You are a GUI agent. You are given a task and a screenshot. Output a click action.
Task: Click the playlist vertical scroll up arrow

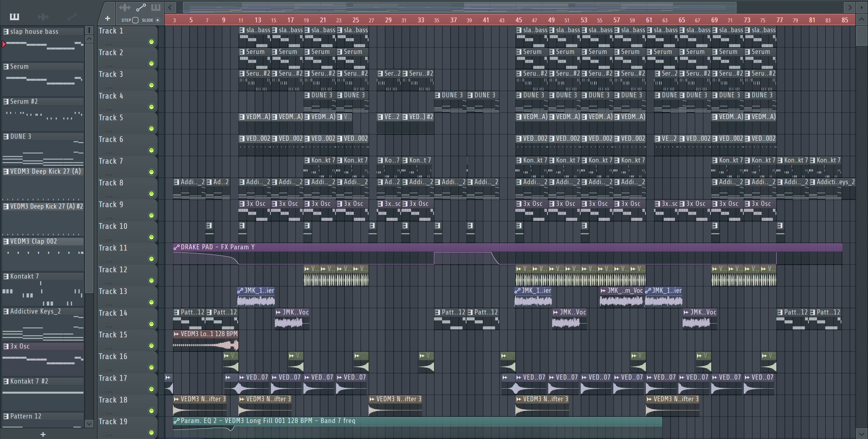(x=862, y=19)
